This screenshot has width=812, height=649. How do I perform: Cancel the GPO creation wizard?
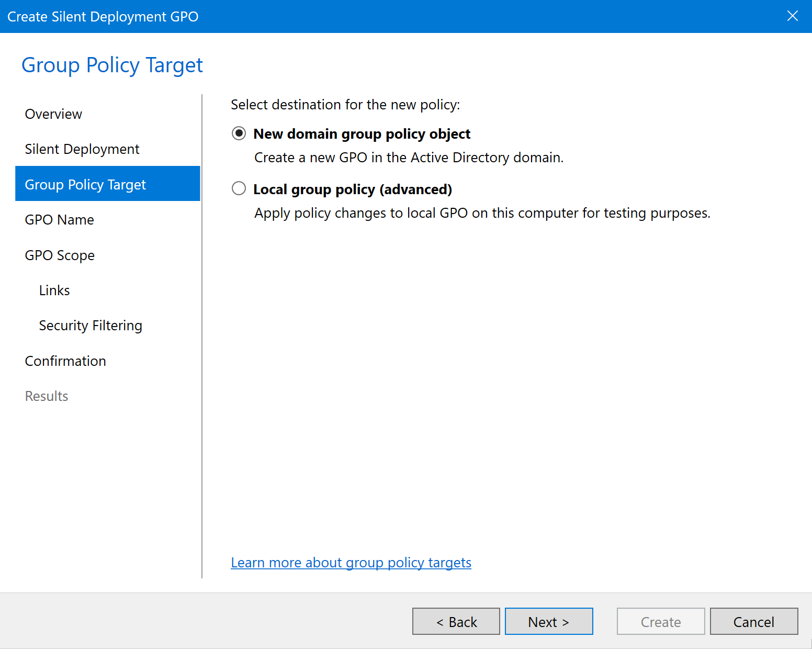pos(753,622)
